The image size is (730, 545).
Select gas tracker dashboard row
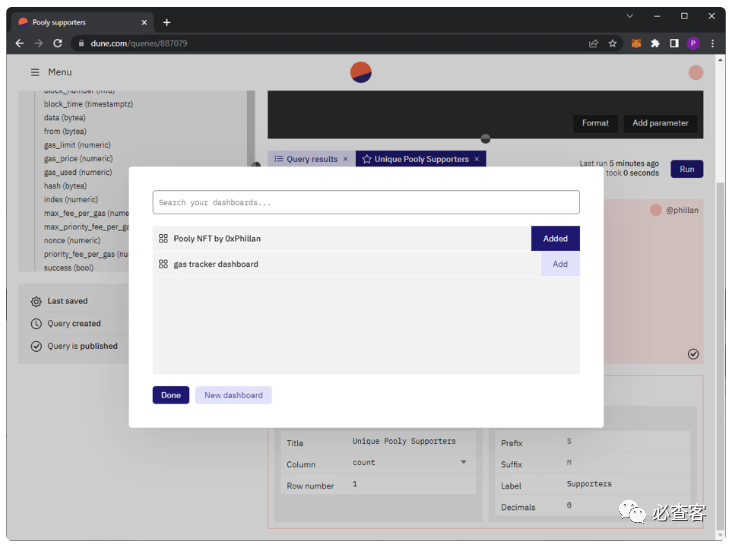click(346, 264)
